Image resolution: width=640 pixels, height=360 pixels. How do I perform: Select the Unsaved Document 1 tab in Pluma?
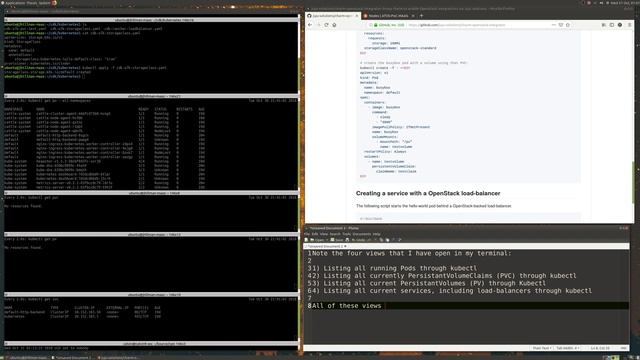(x=325, y=247)
